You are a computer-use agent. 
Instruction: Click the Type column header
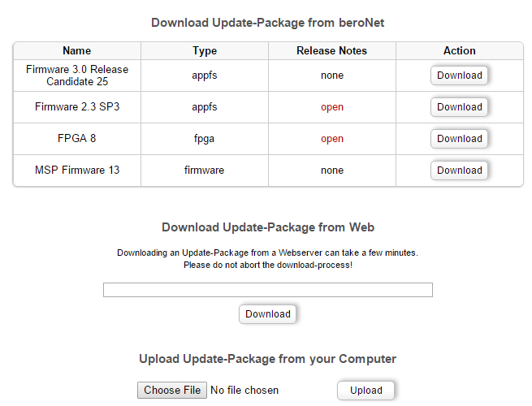coord(205,51)
